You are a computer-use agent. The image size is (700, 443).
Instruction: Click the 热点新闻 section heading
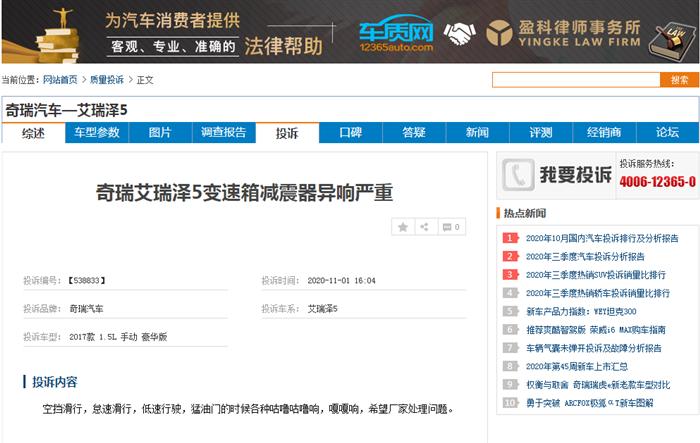pyautogui.click(x=525, y=213)
